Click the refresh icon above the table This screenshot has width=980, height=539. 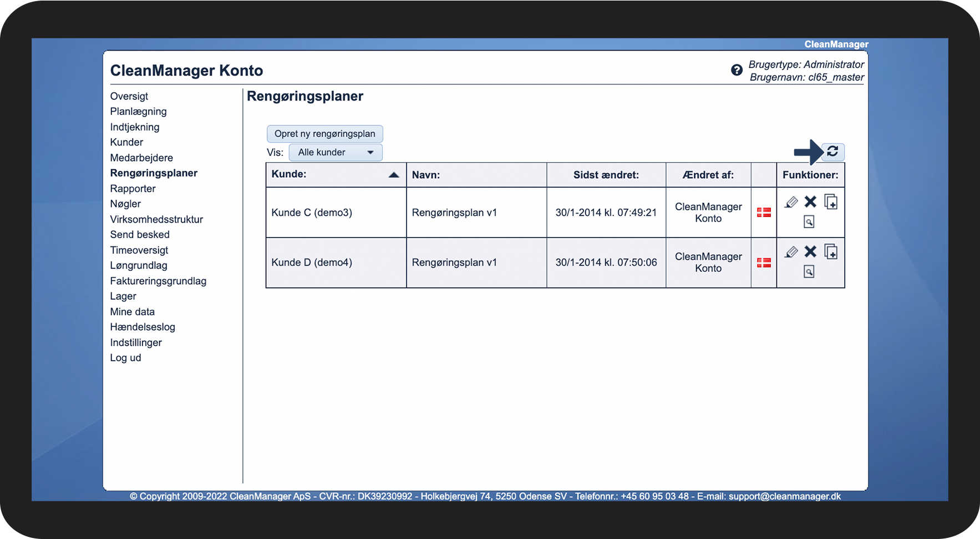point(832,152)
